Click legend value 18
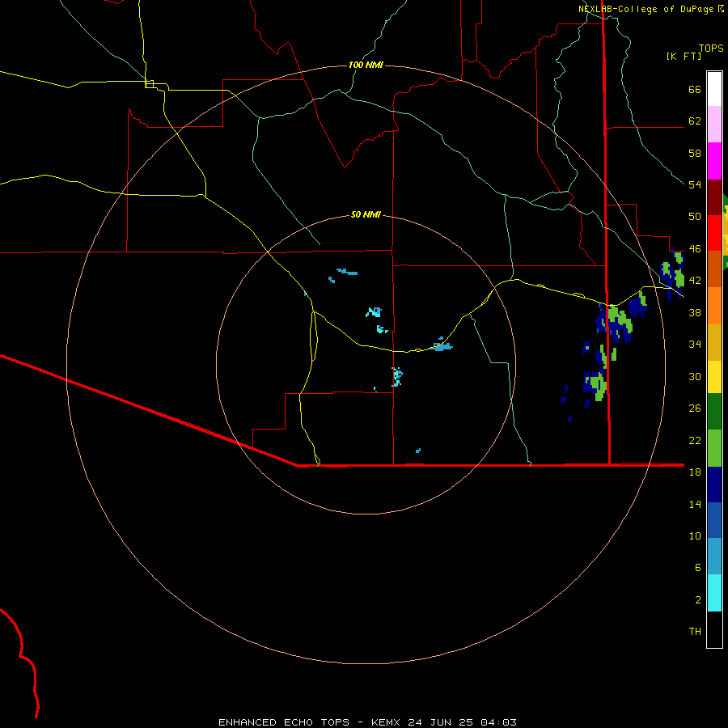 point(695,472)
